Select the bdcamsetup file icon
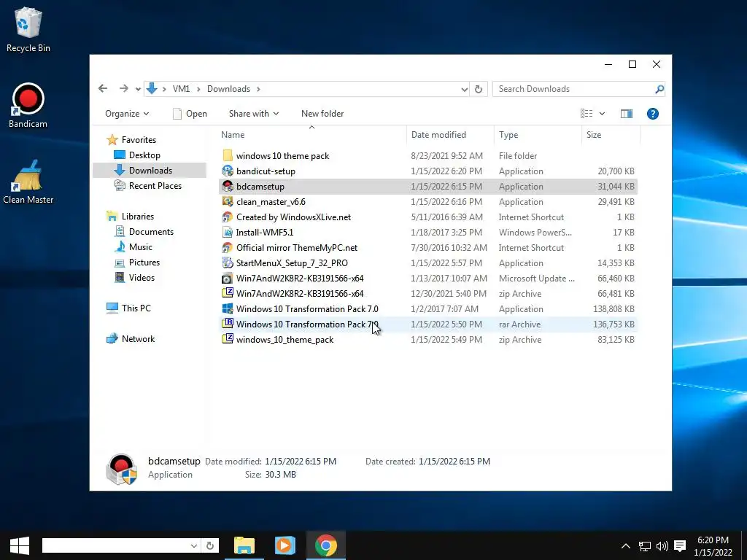The image size is (747, 560). (228, 186)
